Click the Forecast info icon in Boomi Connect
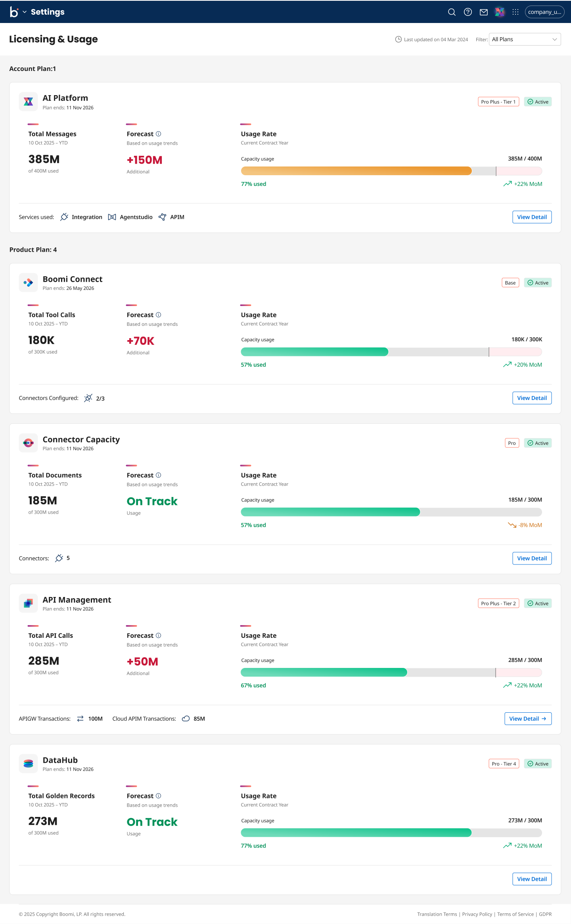This screenshot has width=571, height=924. 159,315
